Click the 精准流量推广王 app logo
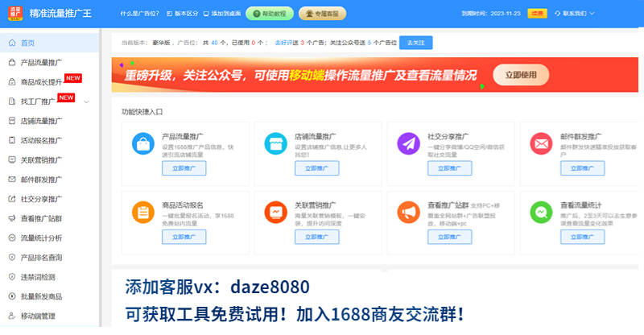 tap(15, 14)
